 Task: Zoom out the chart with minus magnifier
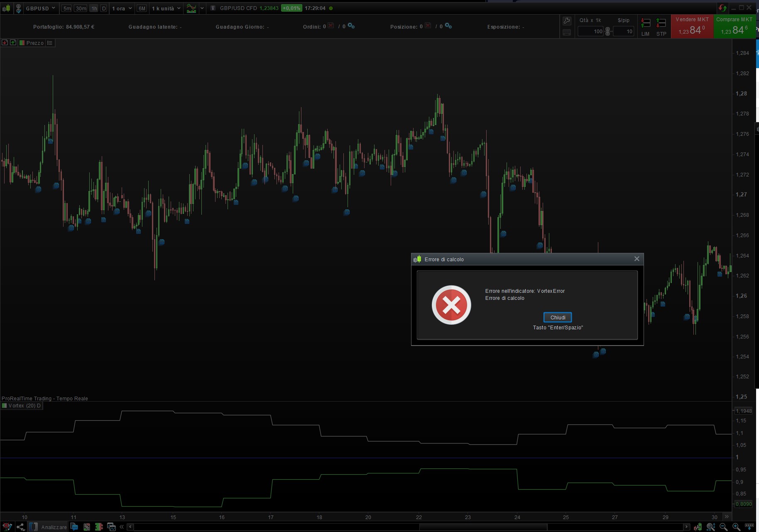[x=723, y=527]
